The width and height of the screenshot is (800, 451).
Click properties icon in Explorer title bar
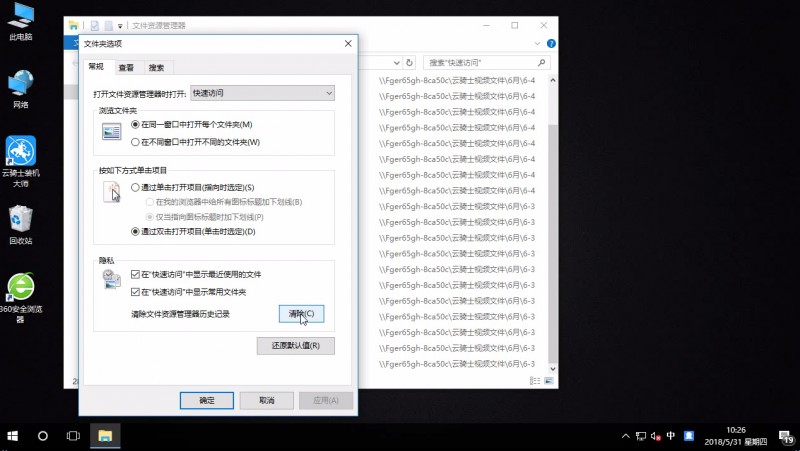[95, 26]
